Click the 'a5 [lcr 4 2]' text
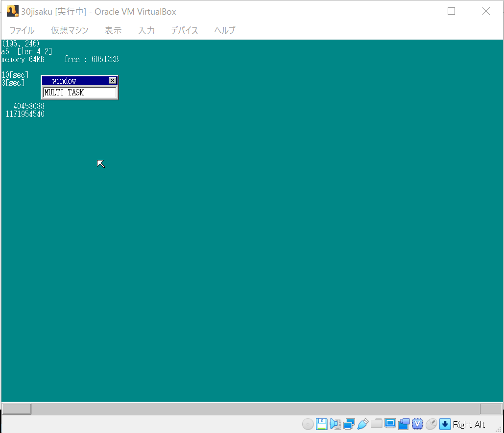This screenshot has width=504, height=433. tap(26, 51)
